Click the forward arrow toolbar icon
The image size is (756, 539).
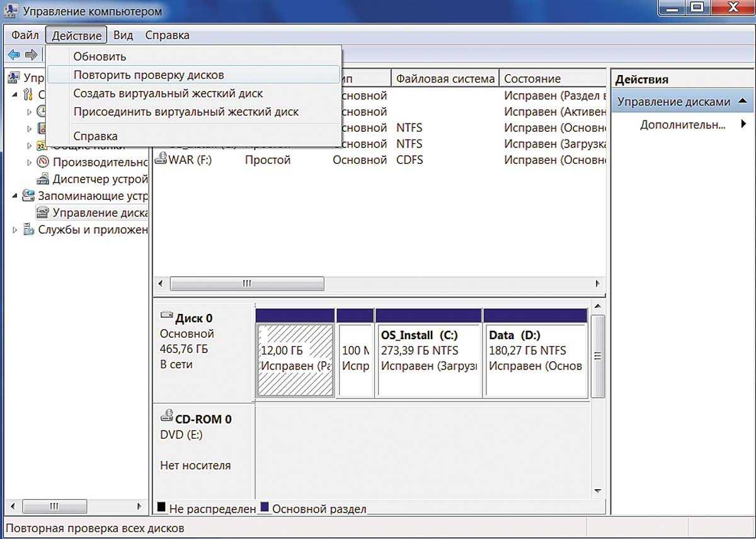pyautogui.click(x=31, y=55)
